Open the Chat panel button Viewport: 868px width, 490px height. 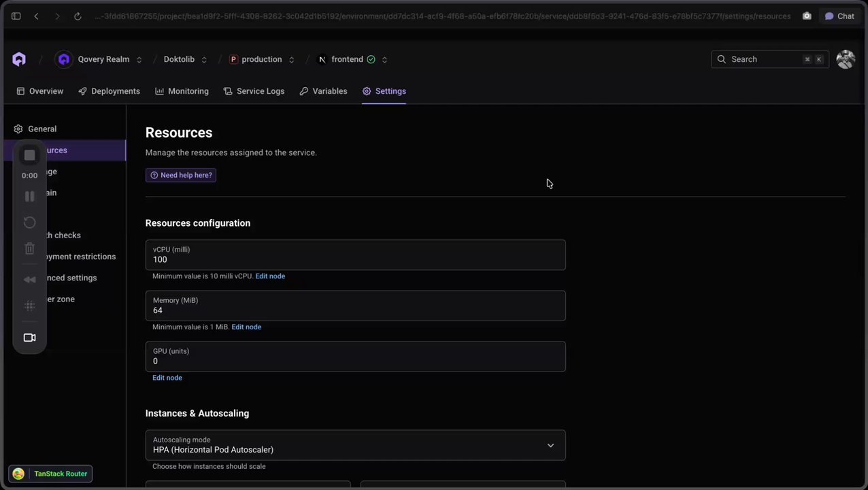[x=839, y=16]
